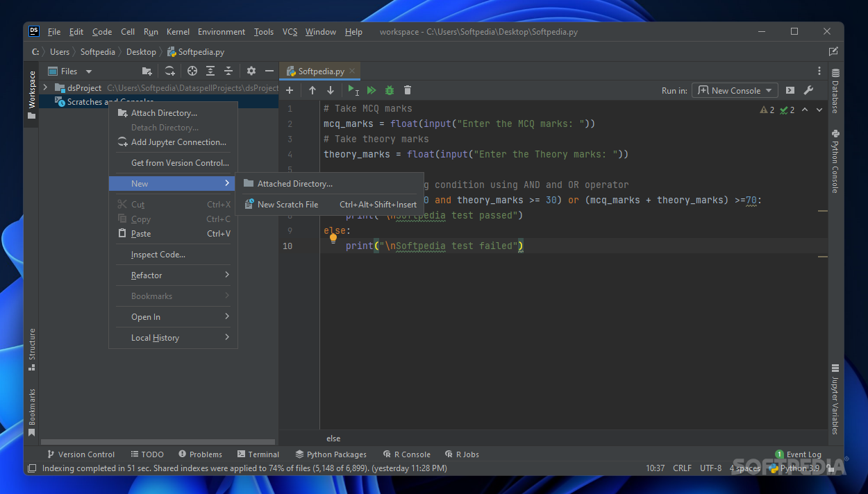Toggle the Workspace tool window
Screen dimensions: 868x494
point(31,94)
